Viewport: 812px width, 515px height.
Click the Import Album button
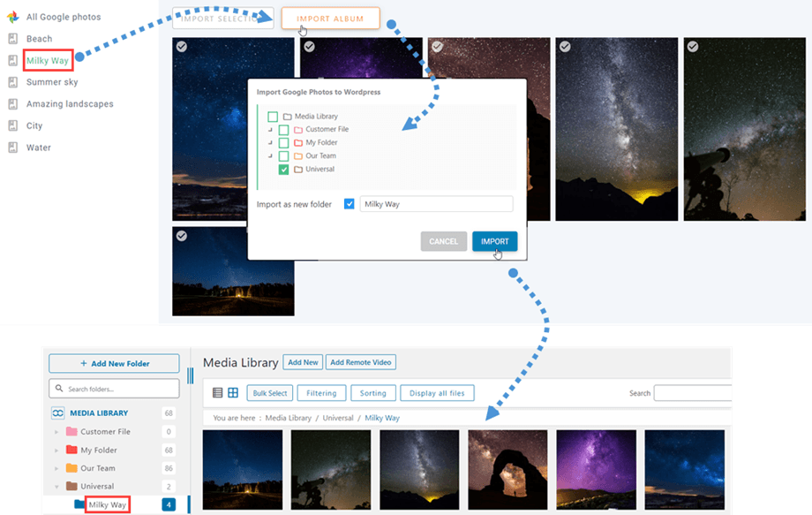pyautogui.click(x=330, y=19)
